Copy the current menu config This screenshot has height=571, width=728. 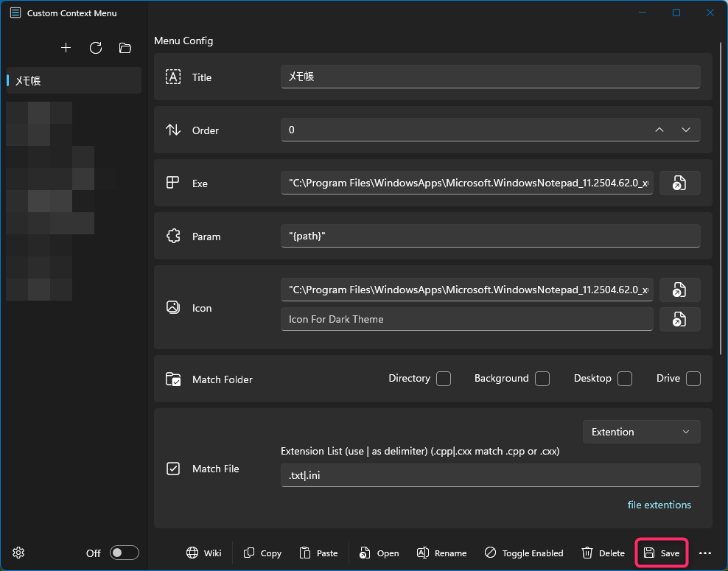tap(262, 553)
